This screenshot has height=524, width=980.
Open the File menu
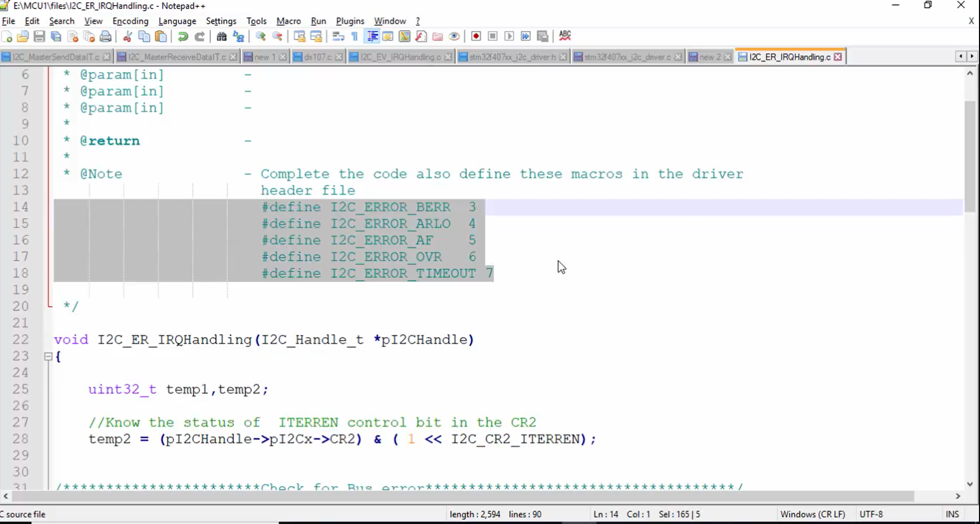(x=9, y=21)
